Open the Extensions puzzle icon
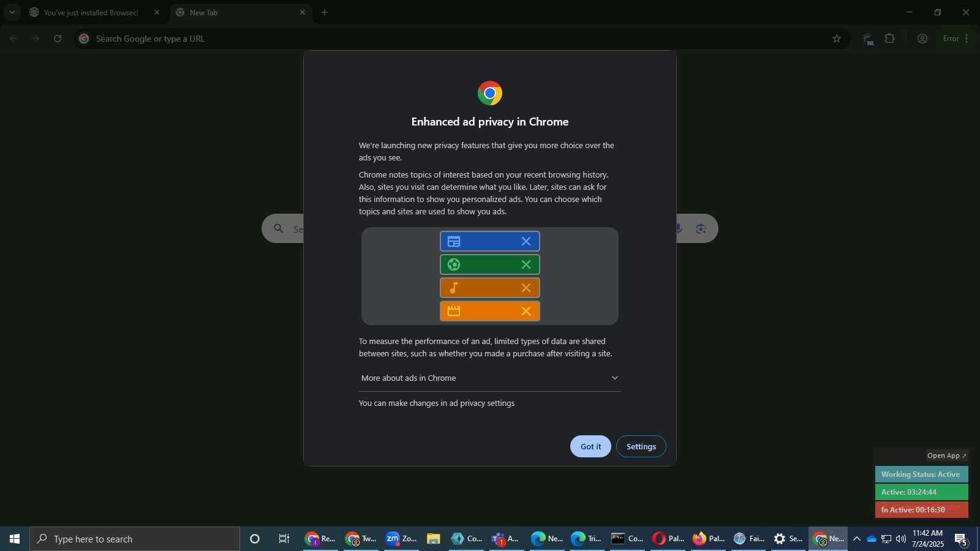Viewport: 980px width, 551px height. (890, 39)
